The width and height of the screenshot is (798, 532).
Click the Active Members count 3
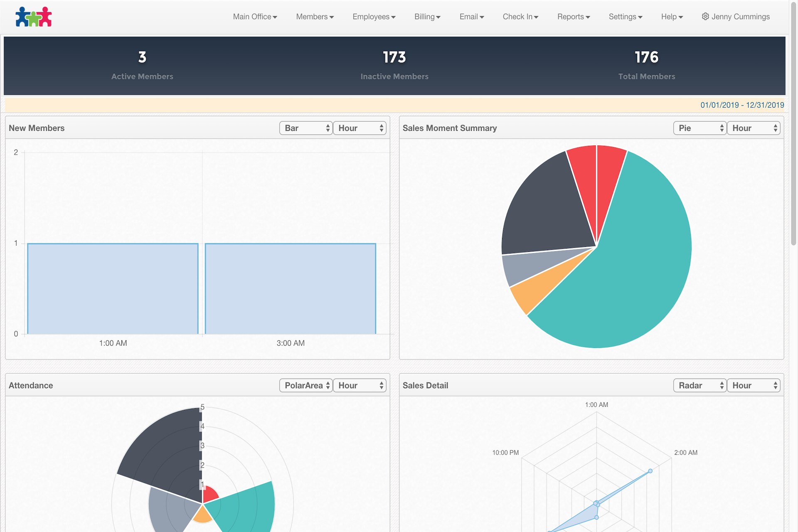point(142,57)
